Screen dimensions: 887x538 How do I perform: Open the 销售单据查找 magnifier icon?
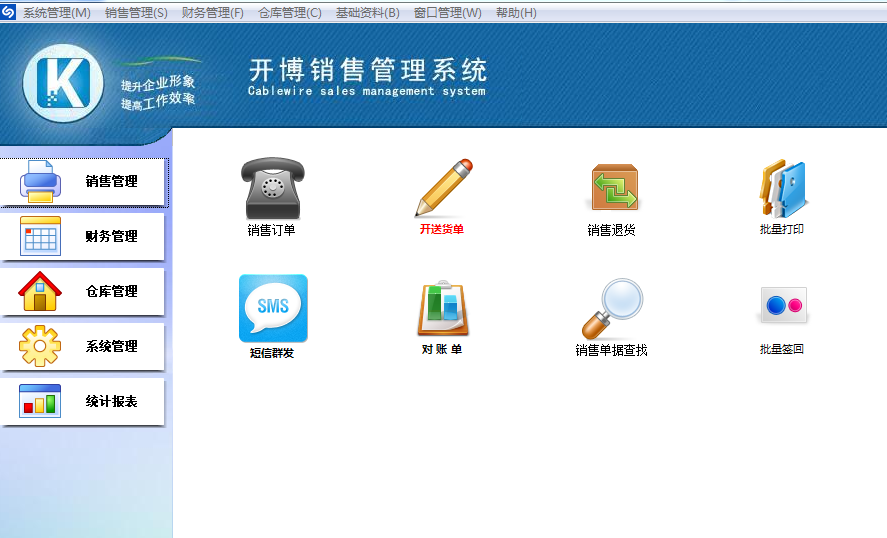coord(613,309)
